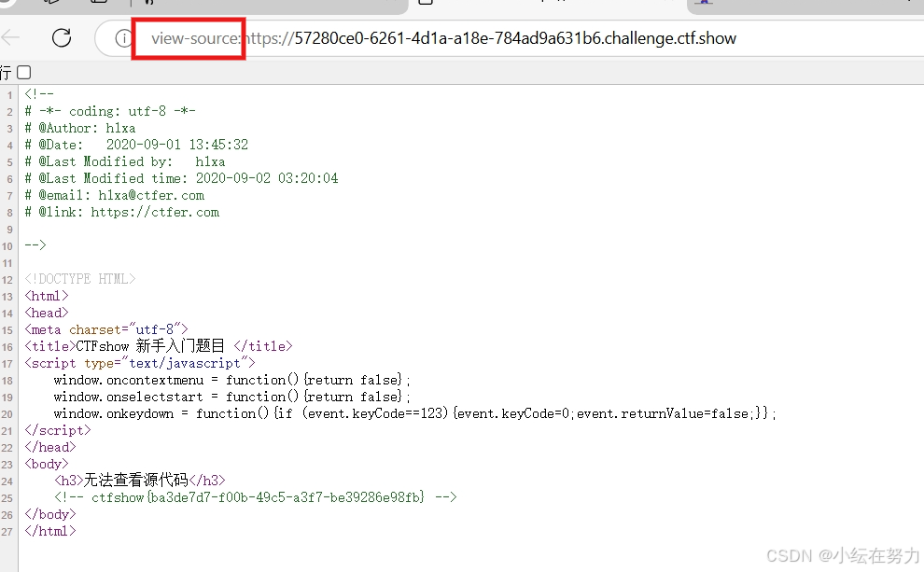Click the title line 'CTFshow 新手入门题目'
Image resolution: width=924 pixels, height=572 pixels.
click(x=159, y=346)
